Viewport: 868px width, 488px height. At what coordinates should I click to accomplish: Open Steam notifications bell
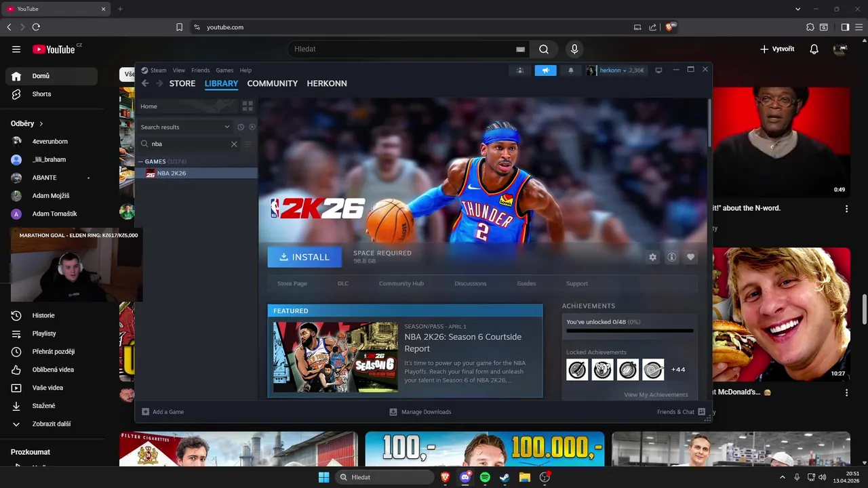tap(570, 70)
